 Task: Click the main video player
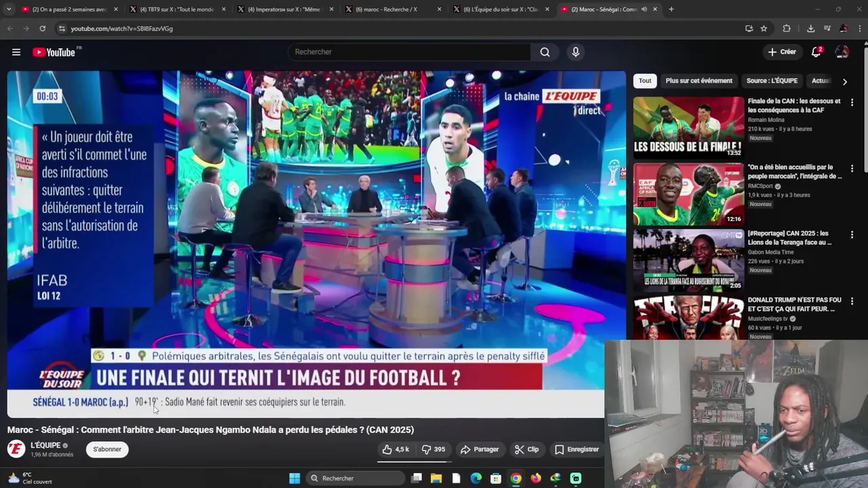point(316,244)
